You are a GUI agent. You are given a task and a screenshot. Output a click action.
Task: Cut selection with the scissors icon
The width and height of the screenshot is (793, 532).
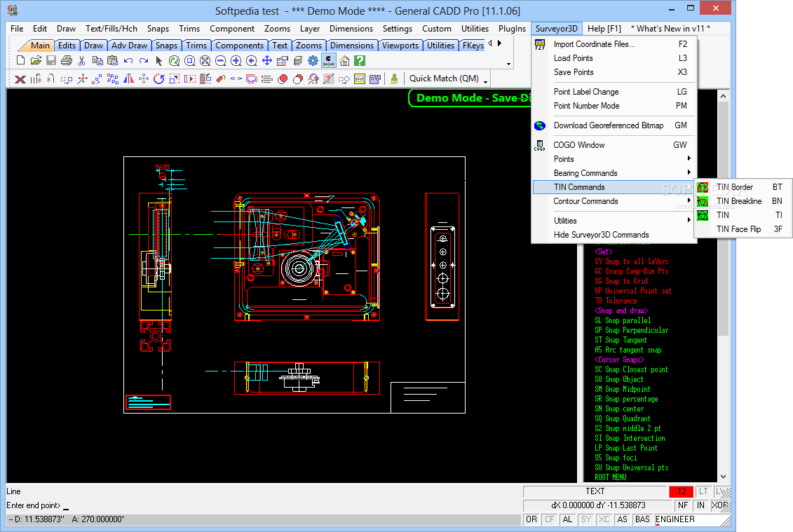point(81,61)
